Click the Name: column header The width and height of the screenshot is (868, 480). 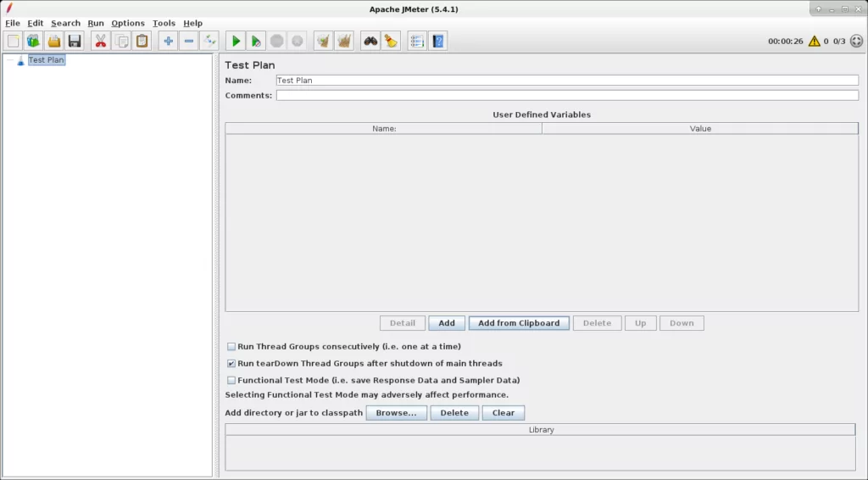384,128
